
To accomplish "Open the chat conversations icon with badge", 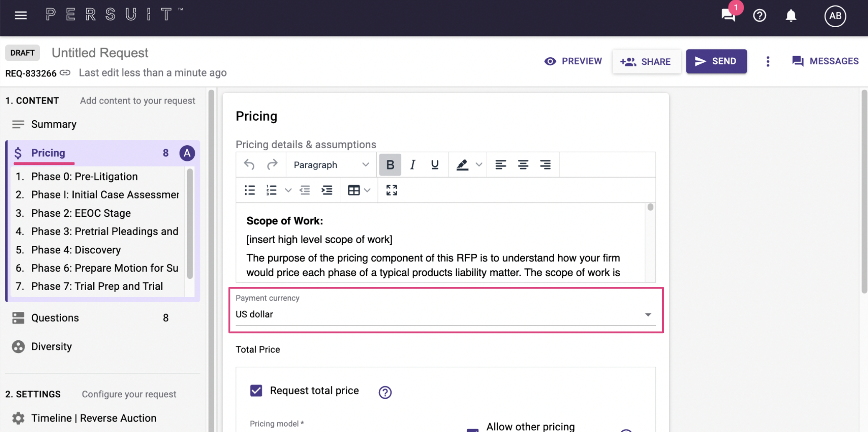I will coord(729,15).
